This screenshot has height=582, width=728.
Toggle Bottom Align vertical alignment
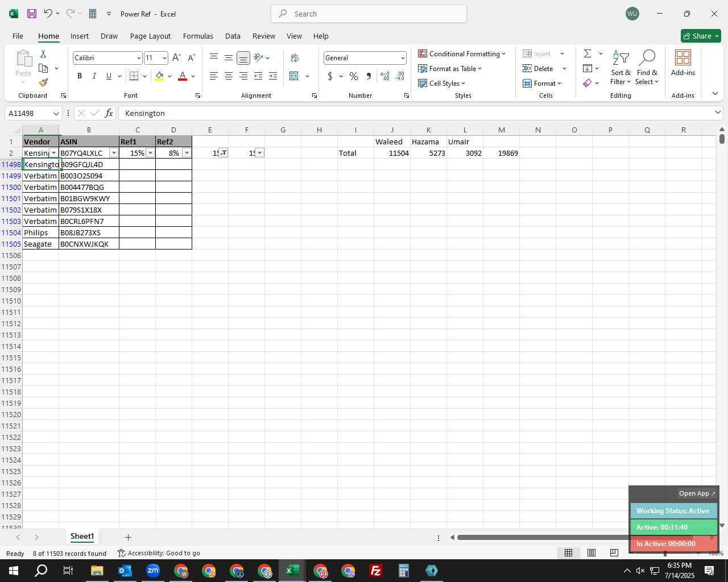tap(243, 57)
